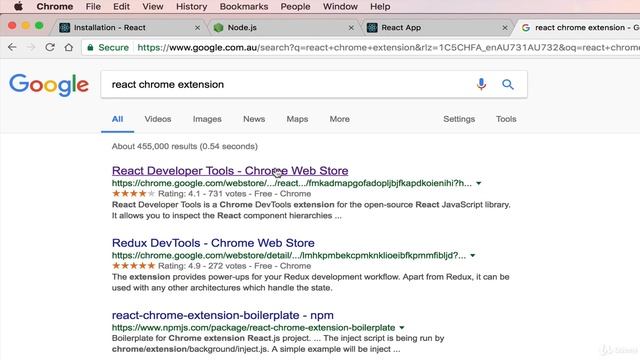Viewport: 640px width, 360px height.
Task: Switch to Videos results
Action: 158,119
